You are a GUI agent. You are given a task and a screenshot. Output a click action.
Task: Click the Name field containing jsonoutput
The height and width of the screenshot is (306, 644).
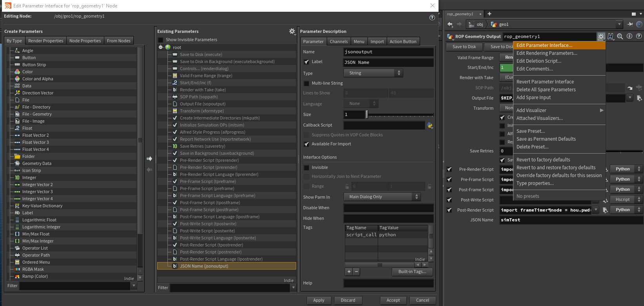(389, 52)
